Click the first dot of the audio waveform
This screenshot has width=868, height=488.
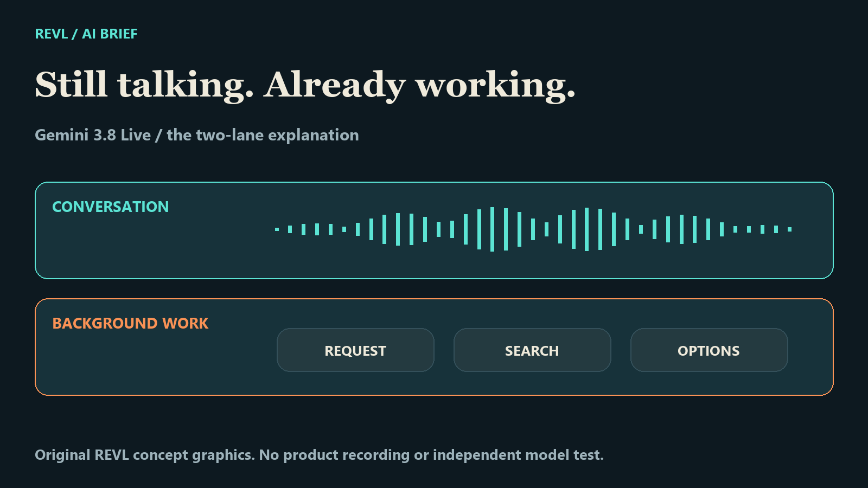tap(277, 229)
